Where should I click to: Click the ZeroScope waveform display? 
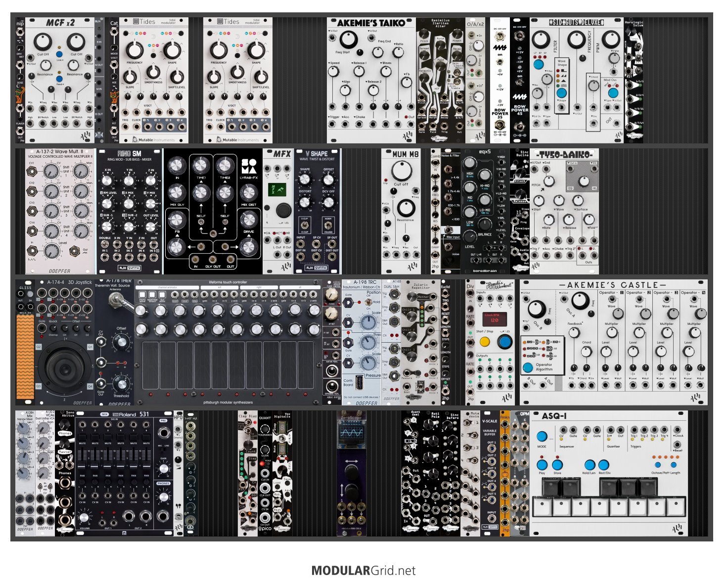coord(352,432)
